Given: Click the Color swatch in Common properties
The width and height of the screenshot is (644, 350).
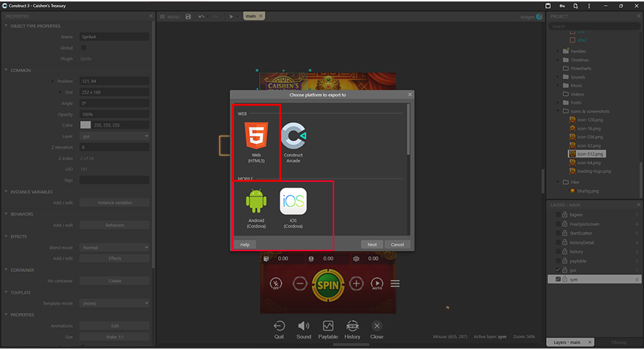Looking at the screenshot, I should [85, 125].
